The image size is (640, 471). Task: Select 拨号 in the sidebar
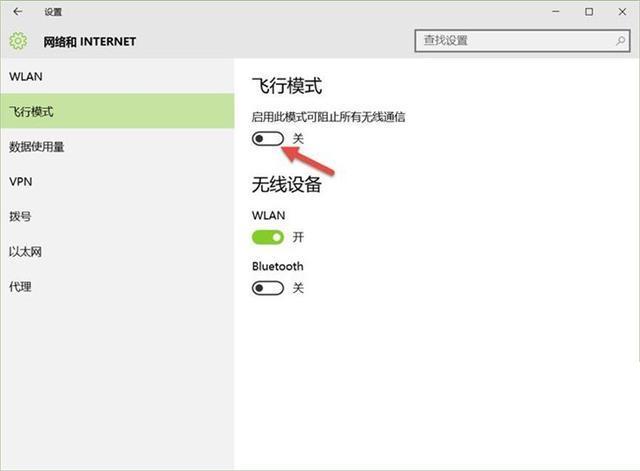point(20,217)
